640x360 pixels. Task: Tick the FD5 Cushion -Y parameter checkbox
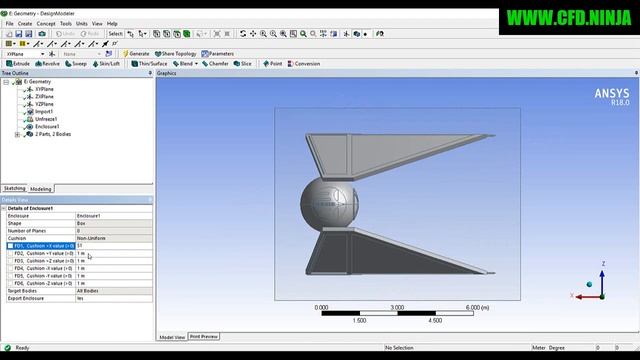point(11,276)
